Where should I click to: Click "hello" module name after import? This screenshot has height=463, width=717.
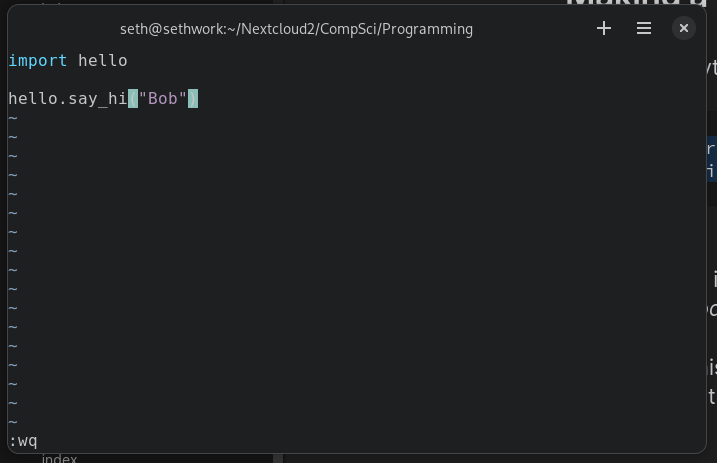click(x=103, y=61)
